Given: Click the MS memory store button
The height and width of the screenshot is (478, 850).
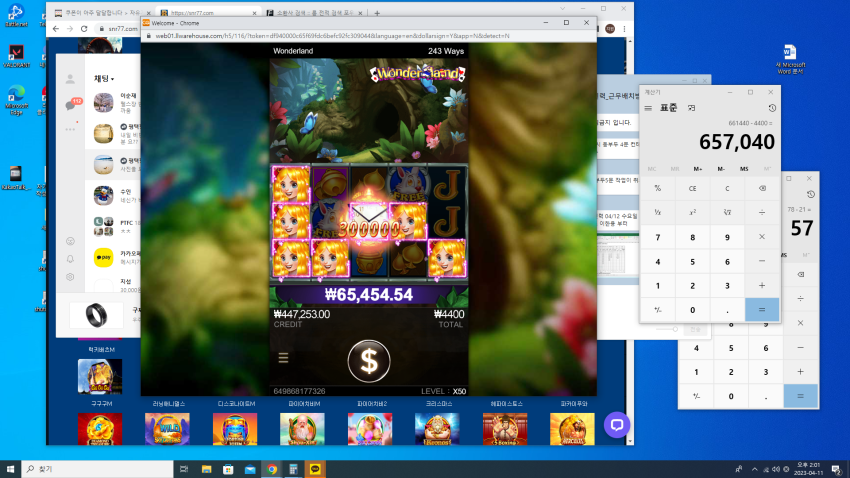Looking at the screenshot, I should pos(744,169).
